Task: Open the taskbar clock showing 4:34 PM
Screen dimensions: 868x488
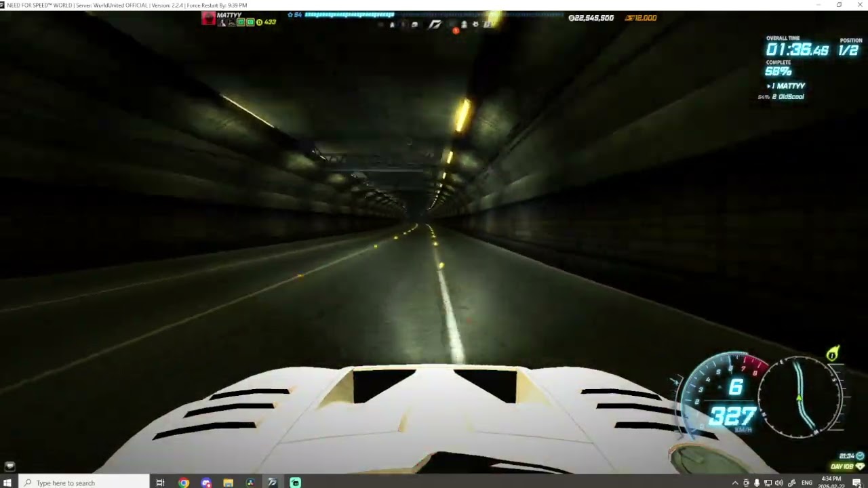Action: [831, 483]
